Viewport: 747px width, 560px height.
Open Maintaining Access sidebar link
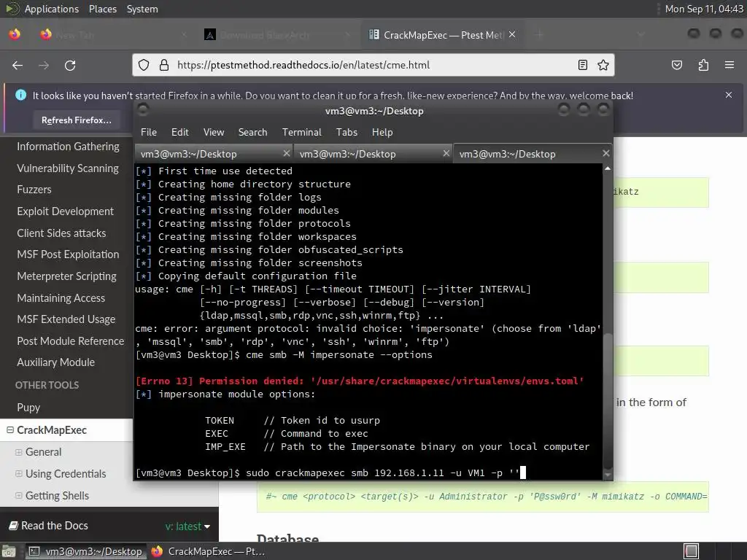pos(61,298)
